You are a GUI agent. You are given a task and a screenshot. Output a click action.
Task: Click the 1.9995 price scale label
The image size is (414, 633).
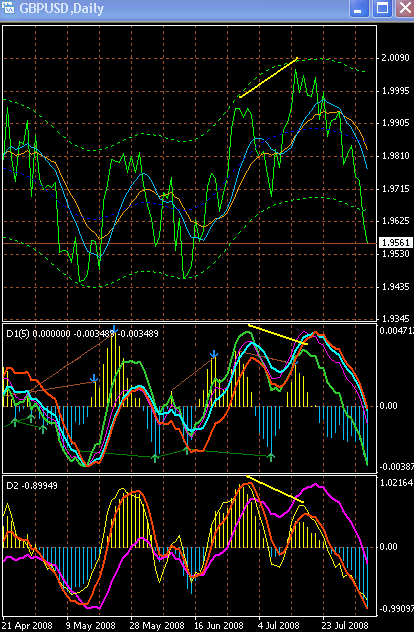click(x=395, y=91)
